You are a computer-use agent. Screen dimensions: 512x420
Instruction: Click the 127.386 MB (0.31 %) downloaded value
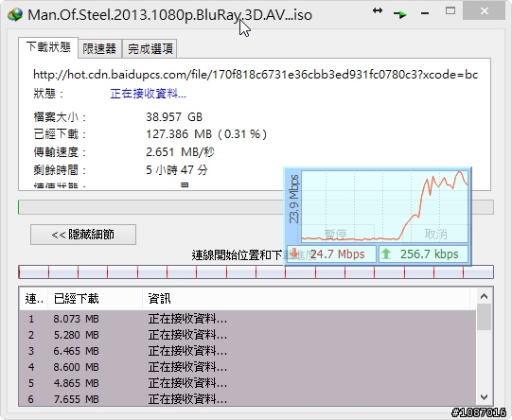(x=206, y=134)
